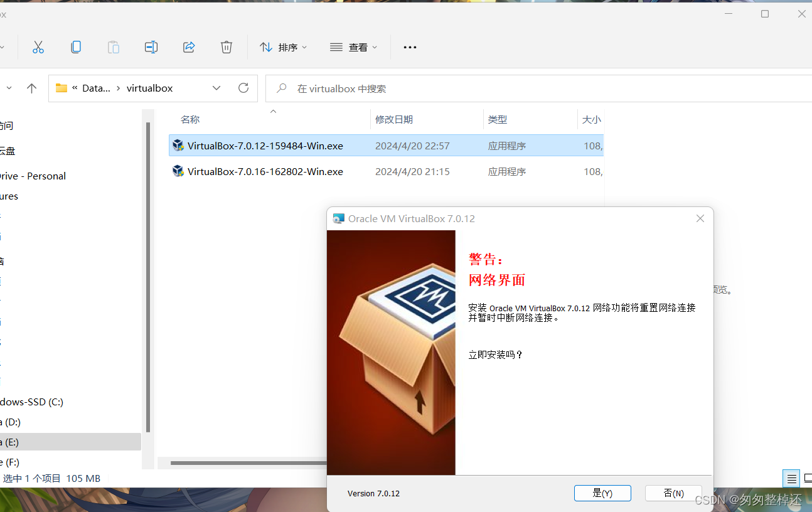Click the 选中 1 个项目 status bar text
Screen dimensions: 812x512
[x=31, y=478]
